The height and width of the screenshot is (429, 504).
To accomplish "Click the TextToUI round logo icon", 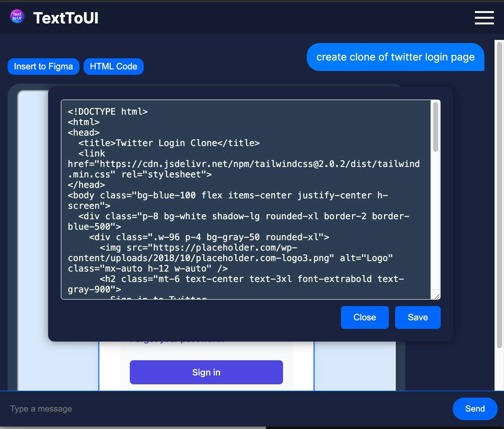I will click(x=17, y=17).
